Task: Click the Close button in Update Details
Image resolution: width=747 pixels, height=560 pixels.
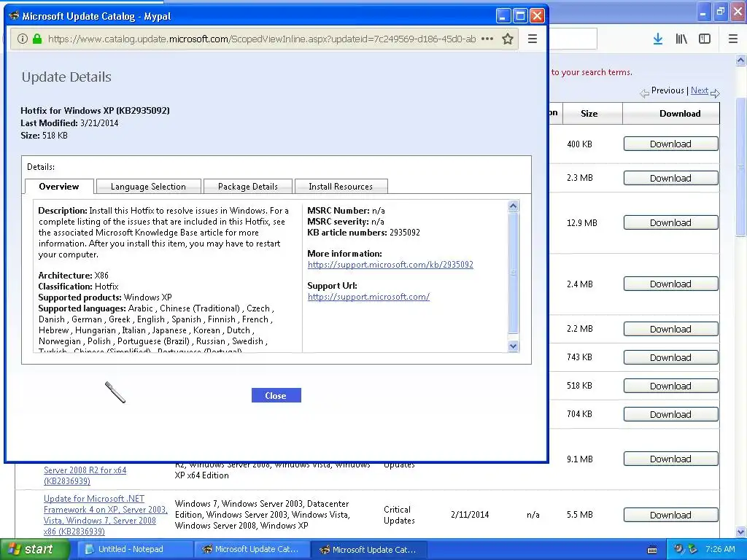Action: click(276, 395)
